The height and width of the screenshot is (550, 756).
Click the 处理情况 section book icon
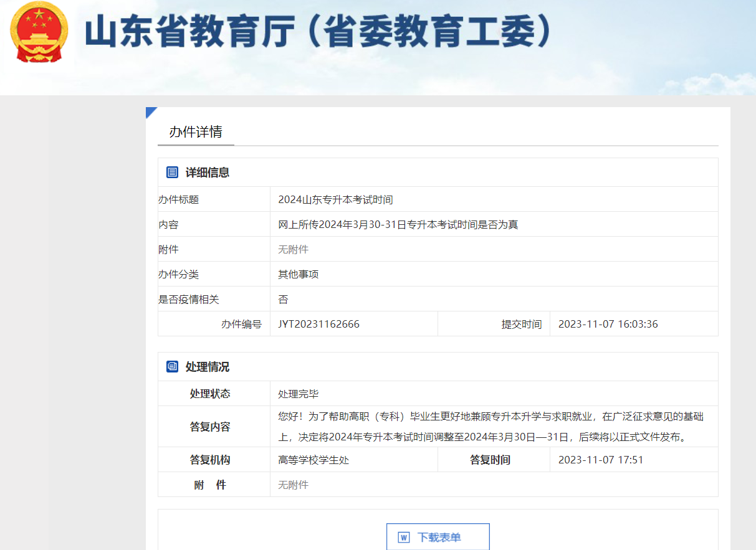pyautogui.click(x=171, y=366)
